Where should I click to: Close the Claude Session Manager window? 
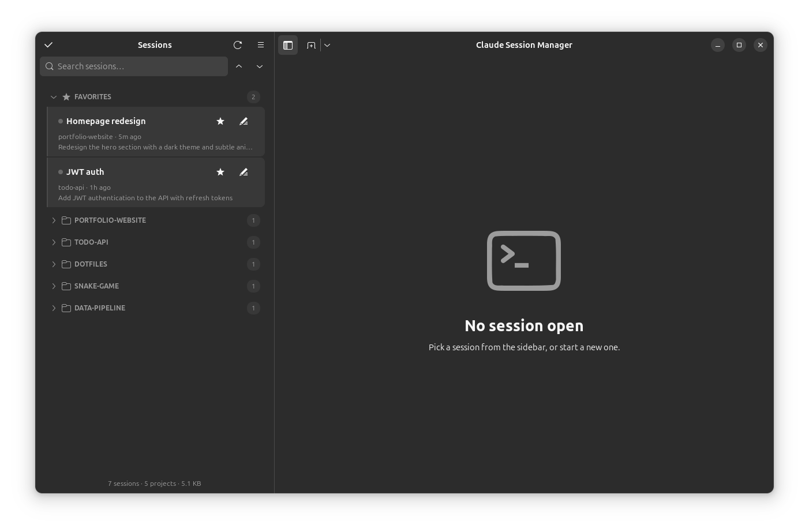pos(761,45)
